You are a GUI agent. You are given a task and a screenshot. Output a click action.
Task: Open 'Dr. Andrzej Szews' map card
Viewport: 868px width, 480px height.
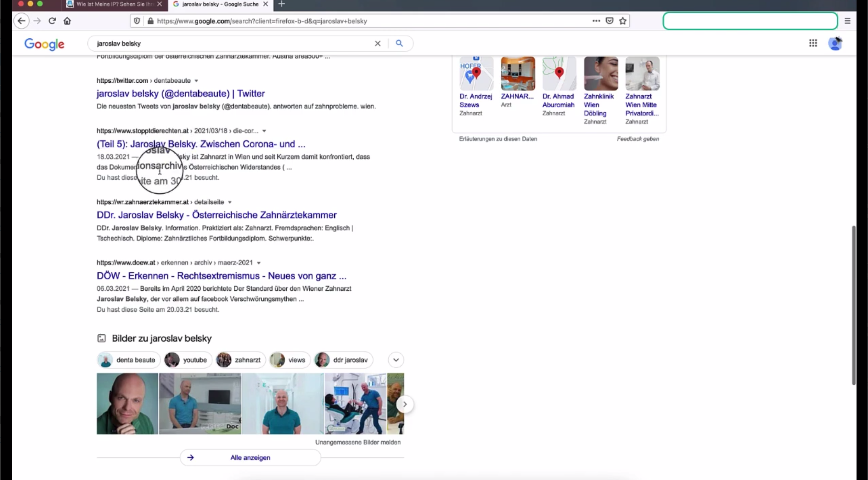point(476,87)
